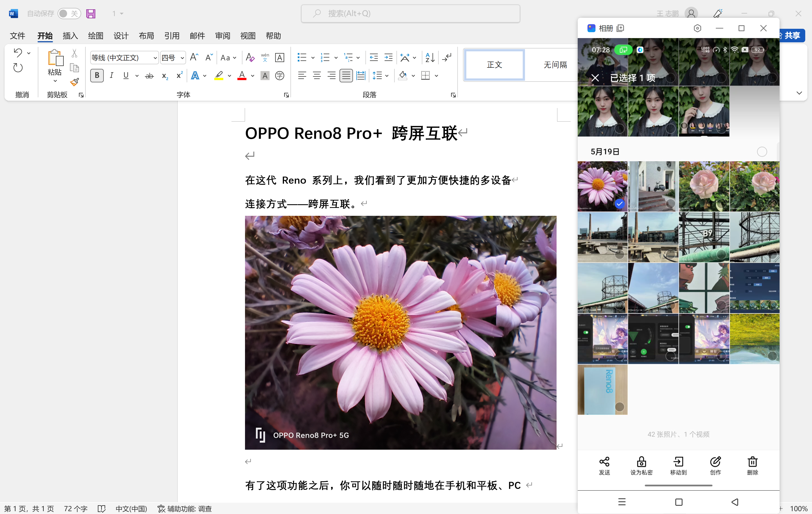This screenshot has width=812, height=514.
Task: Select all photos from May 19
Action: pos(762,151)
